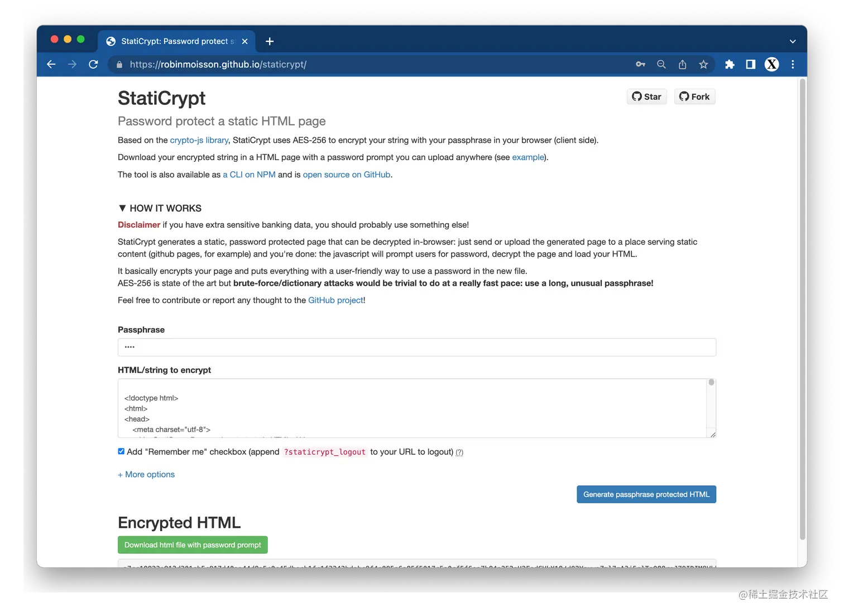Click the search magnifier icon in the toolbar

pos(661,64)
